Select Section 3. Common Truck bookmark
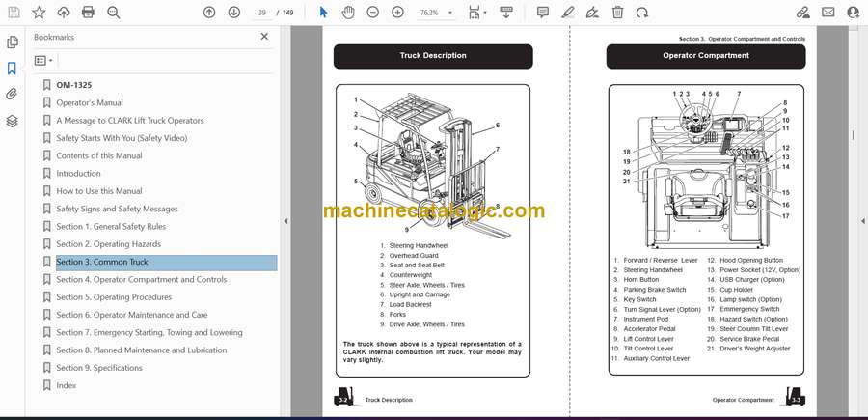Viewport: 868px width, 420px height. [167, 262]
